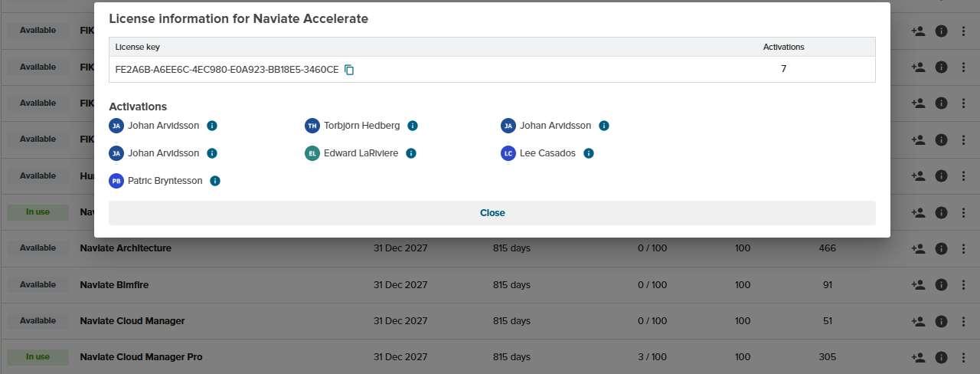Show info for Edward LaRiviere activation
This screenshot has height=374, width=980.
411,153
